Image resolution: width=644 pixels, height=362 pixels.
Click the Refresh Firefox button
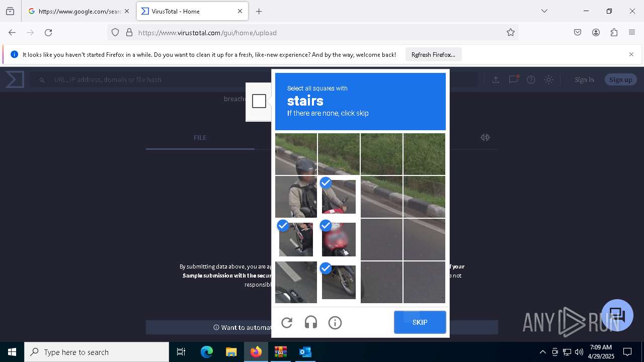point(433,54)
